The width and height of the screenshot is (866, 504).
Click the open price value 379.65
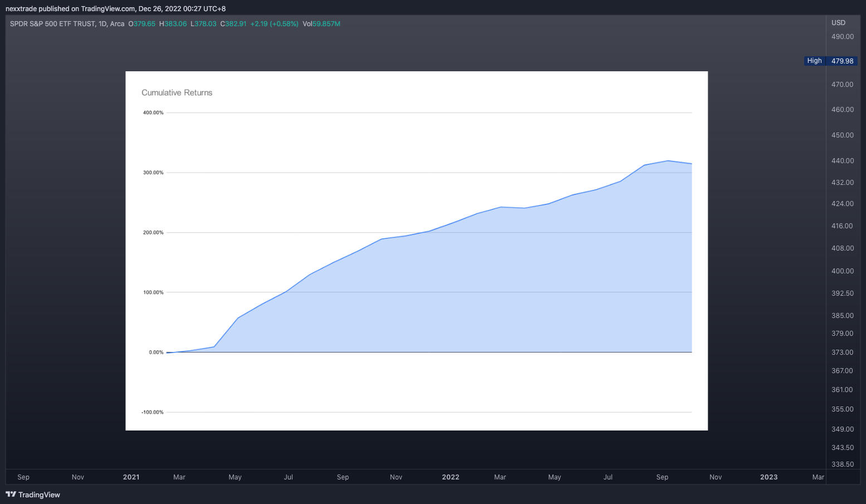(144, 24)
